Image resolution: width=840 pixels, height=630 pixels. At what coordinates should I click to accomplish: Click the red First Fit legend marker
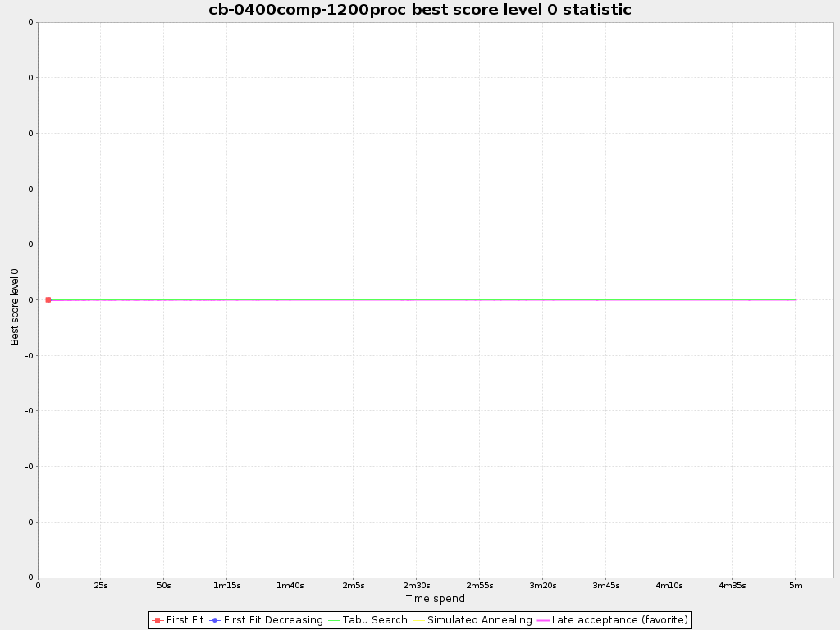(157, 620)
